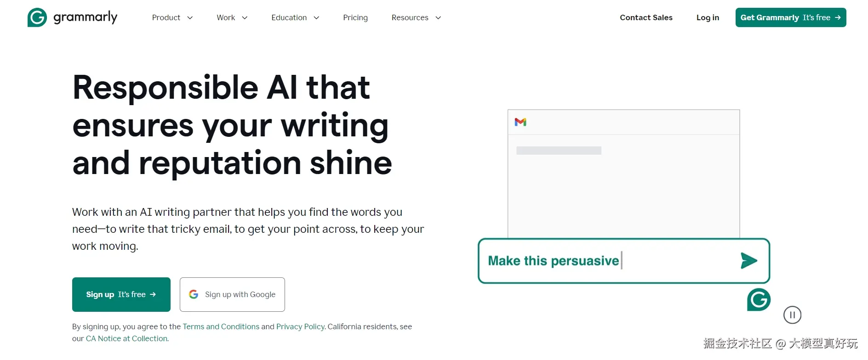The width and height of the screenshot is (868, 360).
Task: Open CA Notice at Collection link
Action: [x=127, y=338]
